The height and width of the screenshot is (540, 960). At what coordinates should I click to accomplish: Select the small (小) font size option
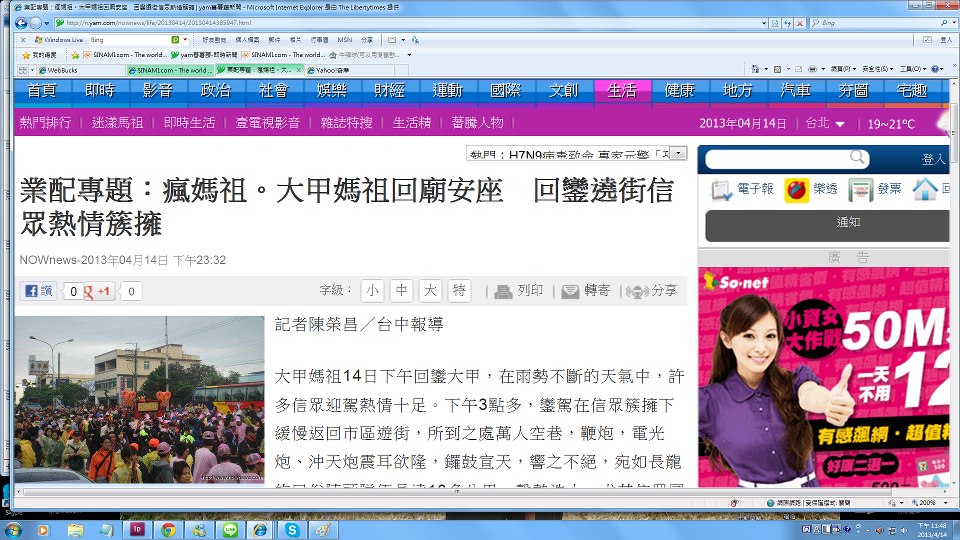click(372, 291)
